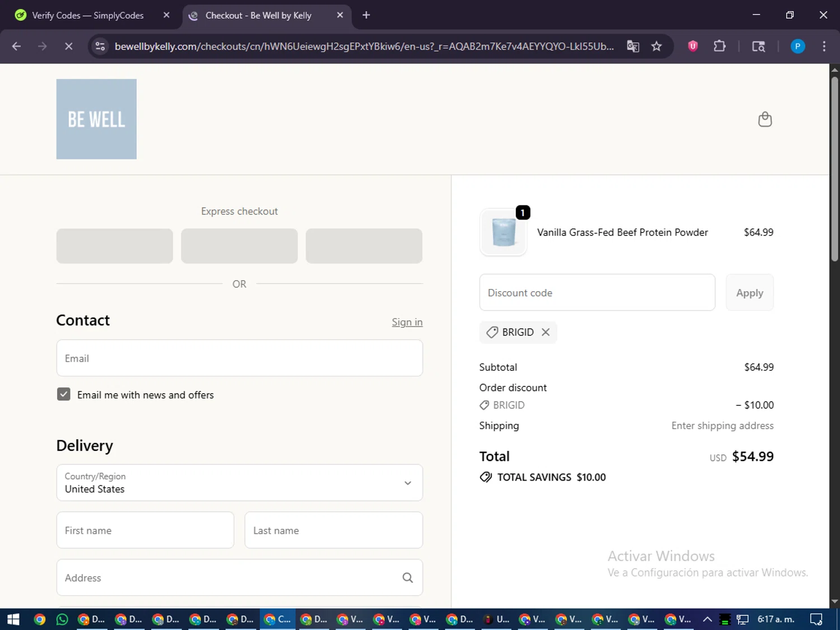Focus the Discount code field
This screenshot has height=630, width=840.
pyautogui.click(x=597, y=292)
